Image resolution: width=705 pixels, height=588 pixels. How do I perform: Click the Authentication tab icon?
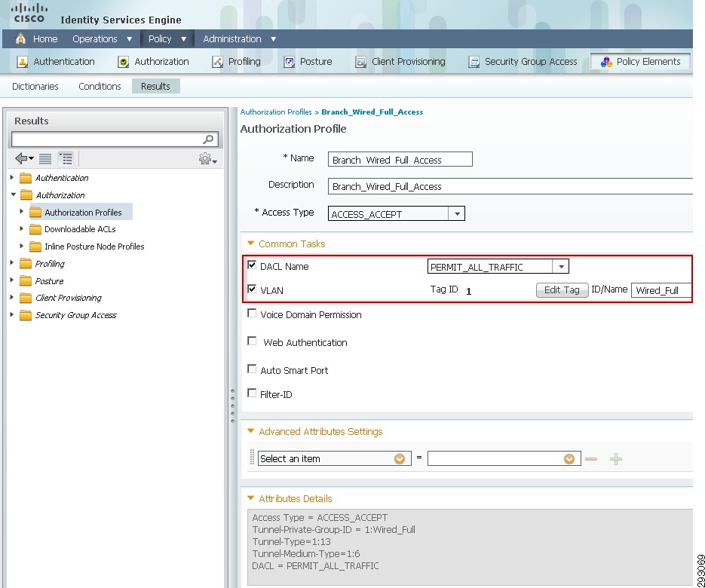point(22,62)
